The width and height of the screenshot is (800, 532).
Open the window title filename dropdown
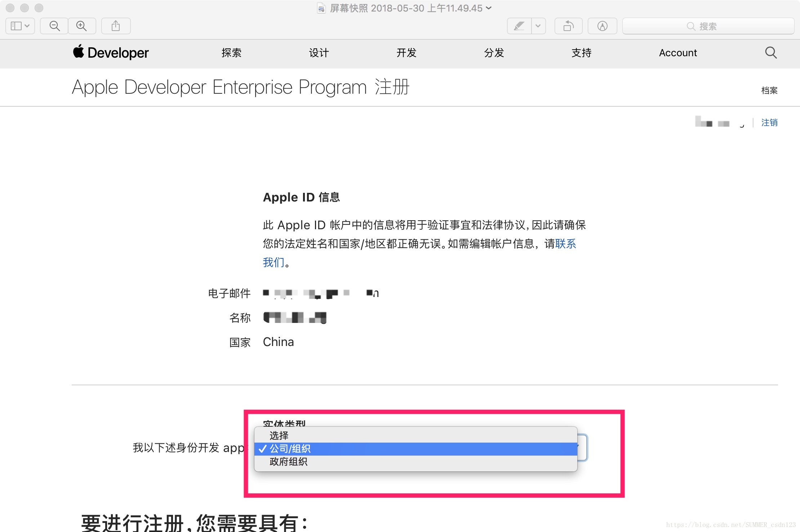[x=489, y=8]
